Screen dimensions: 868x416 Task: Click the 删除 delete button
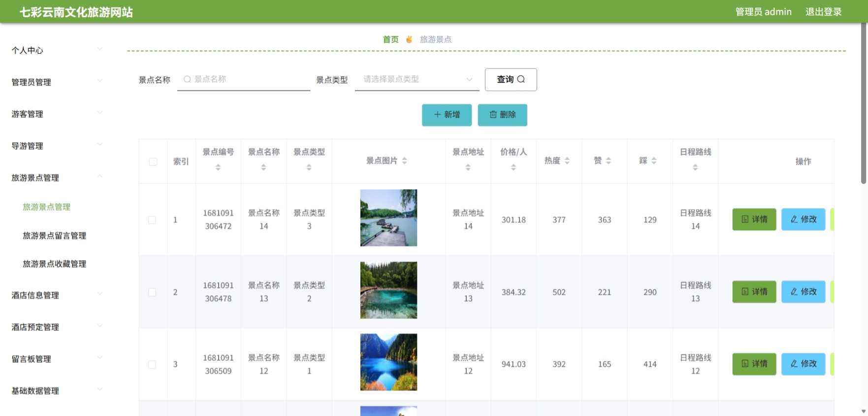coord(503,115)
